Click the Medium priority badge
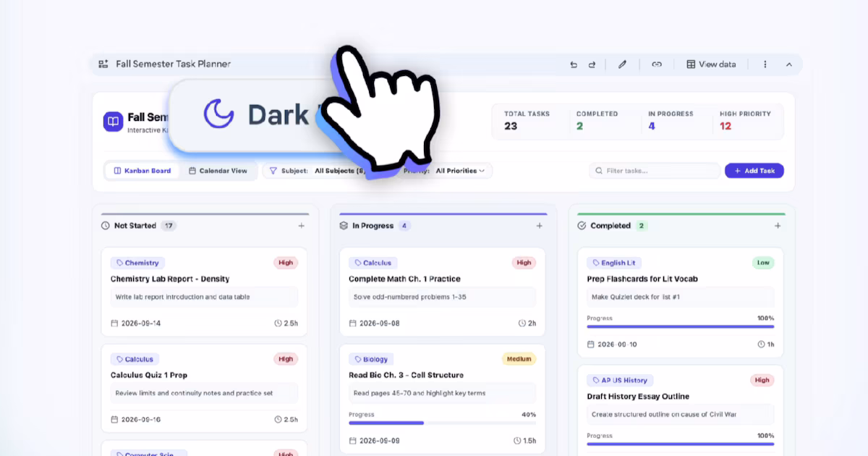The height and width of the screenshot is (456, 868). pyautogui.click(x=519, y=359)
